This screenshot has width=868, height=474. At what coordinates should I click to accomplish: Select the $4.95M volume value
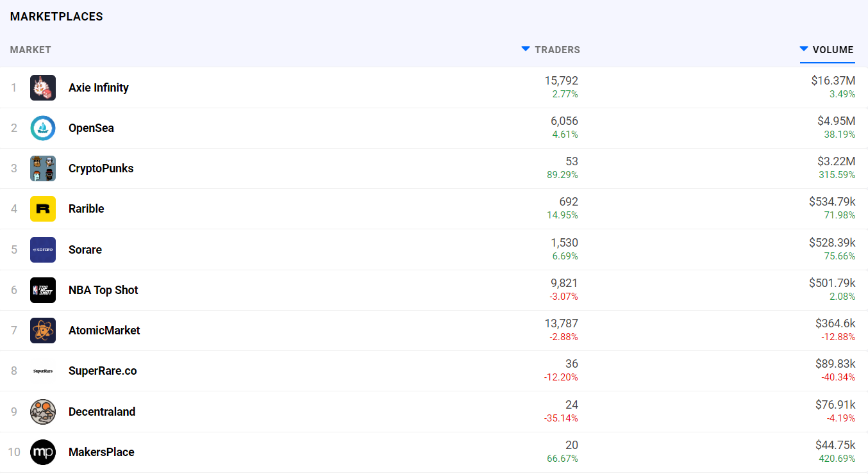pyautogui.click(x=836, y=121)
